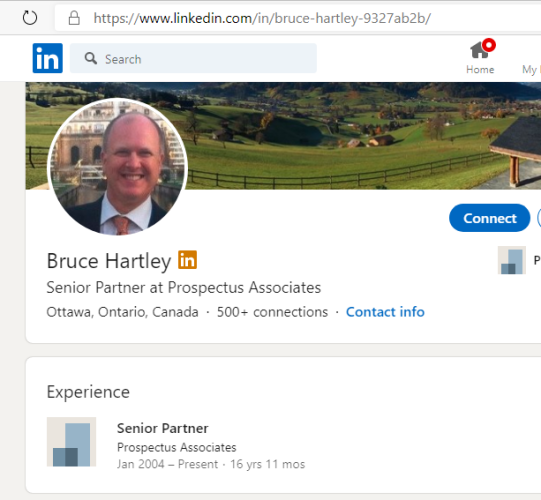The width and height of the screenshot is (541, 500).
Task: Open the Contact info link
Action: 385,312
